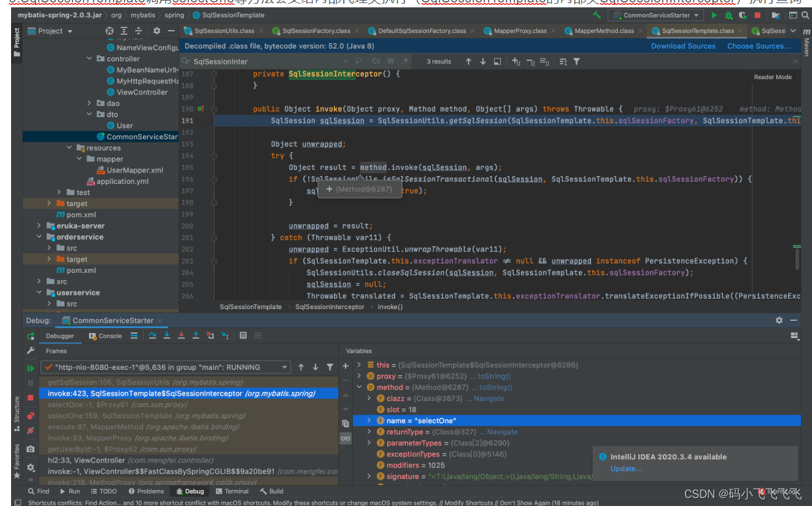Screen dimensions: 812x506
Task: Click debug bug icon in top toolbar
Action: [729, 15]
